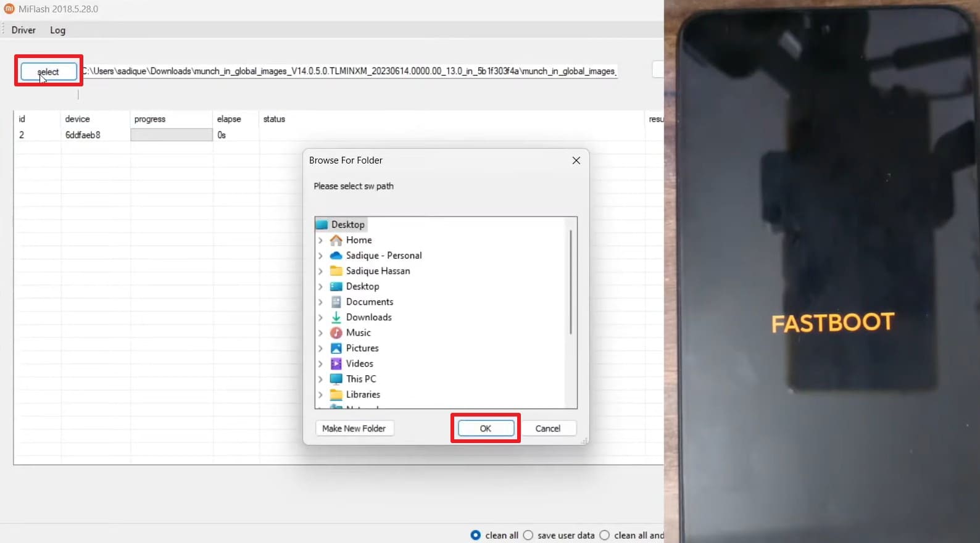Expand the This PC tree node
Image resolution: width=980 pixels, height=543 pixels.
point(320,379)
